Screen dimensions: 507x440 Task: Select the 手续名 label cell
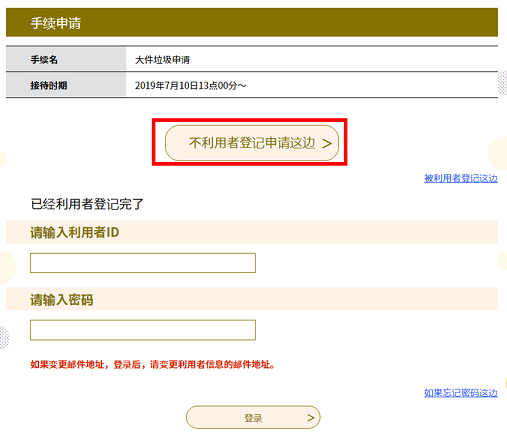point(66,59)
